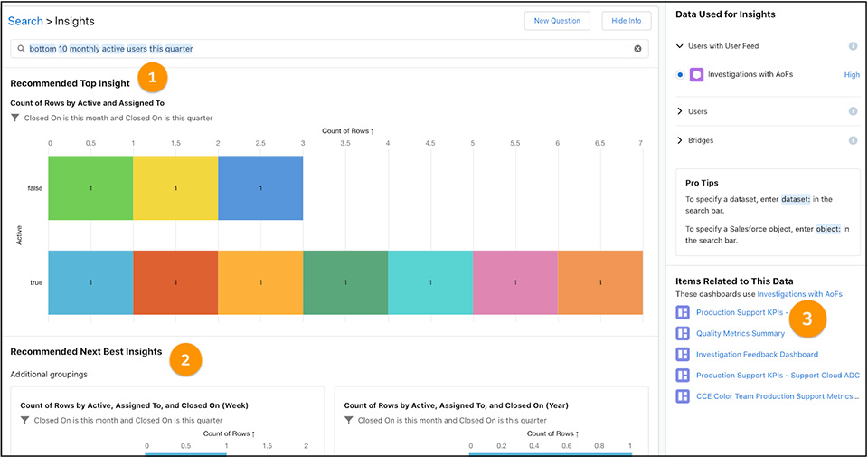
Task: Click the info icon on the Users row
Action: 853,111
